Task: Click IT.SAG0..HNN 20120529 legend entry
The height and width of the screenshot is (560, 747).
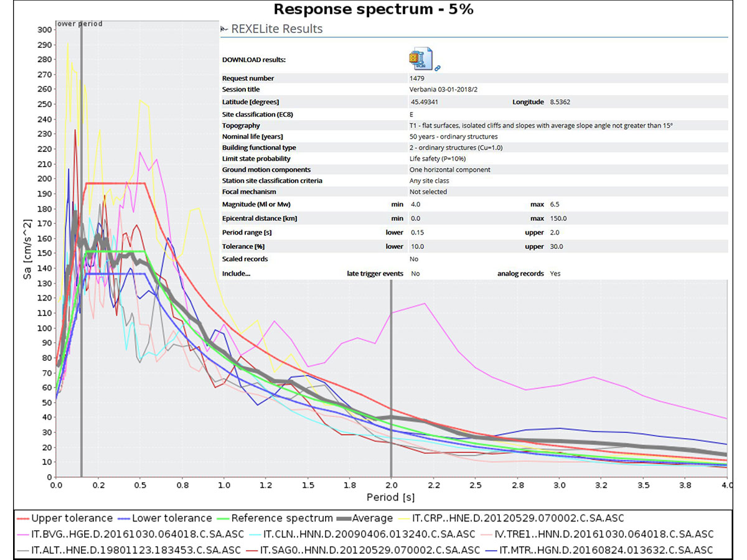Action: point(362,550)
